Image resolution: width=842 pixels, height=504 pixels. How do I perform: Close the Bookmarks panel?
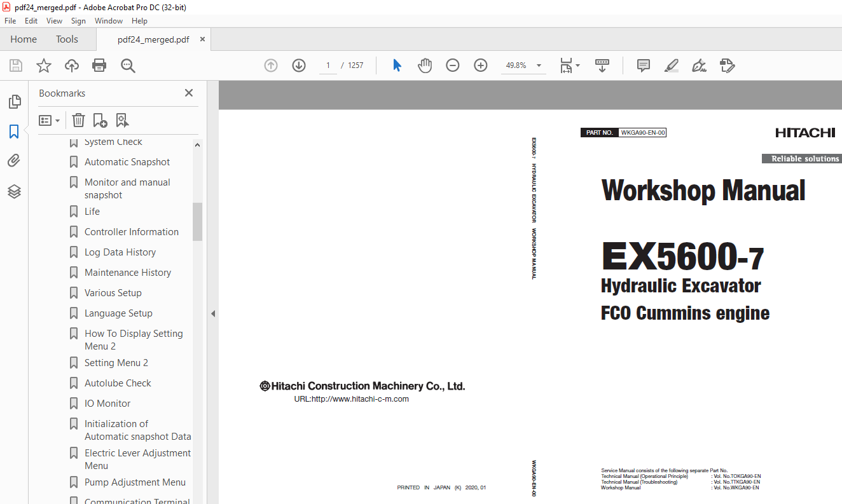pyautogui.click(x=189, y=93)
